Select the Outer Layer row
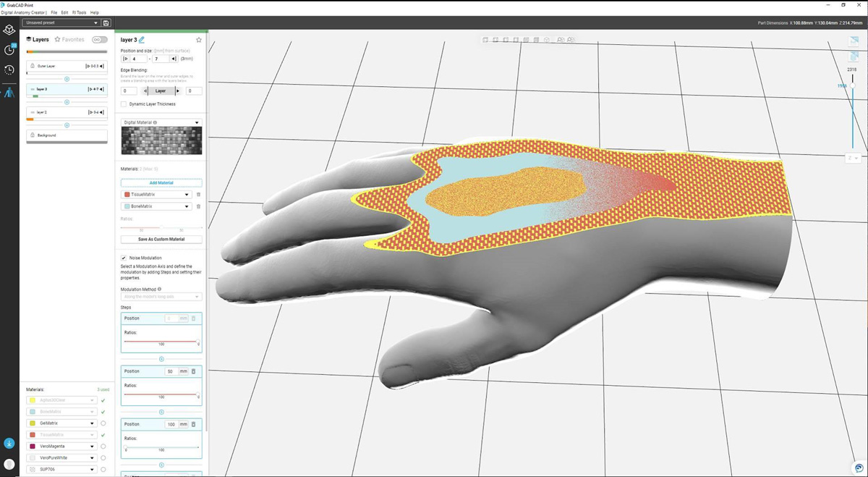Viewport: 868px width, 477px height. point(67,66)
